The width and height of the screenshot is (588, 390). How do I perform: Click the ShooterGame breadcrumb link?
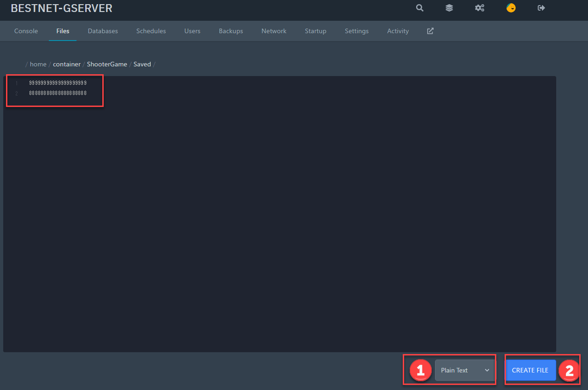(x=107, y=64)
